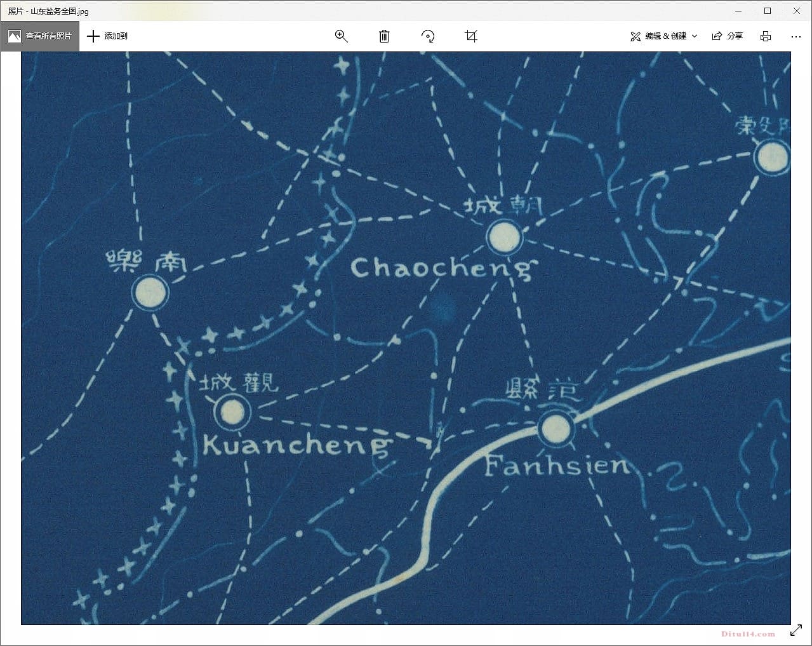Click the city circle at the map's top-right edge
The image size is (812, 646).
pyautogui.click(x=772, y=157)
